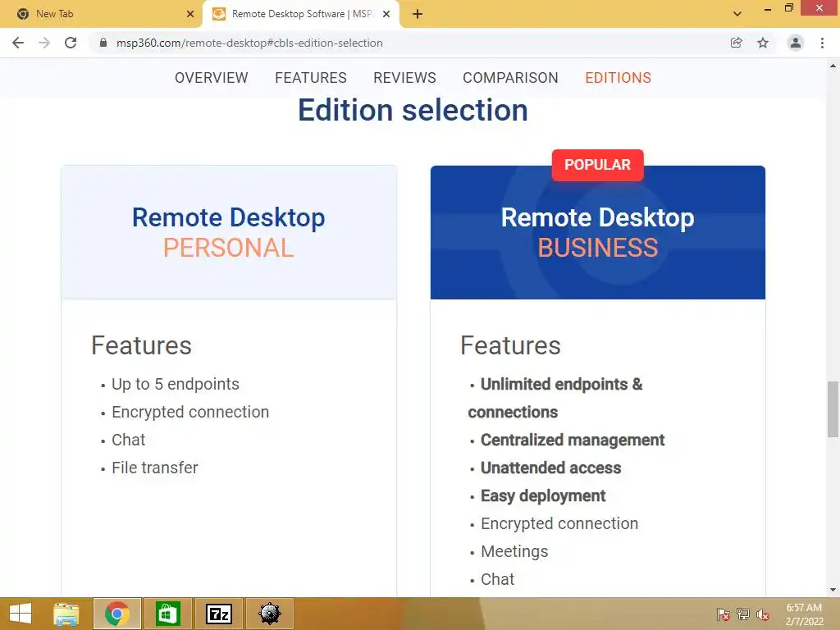Click 'Unlimited endpoints &' feature text
The image size is (840, 630).
point(561,384)
